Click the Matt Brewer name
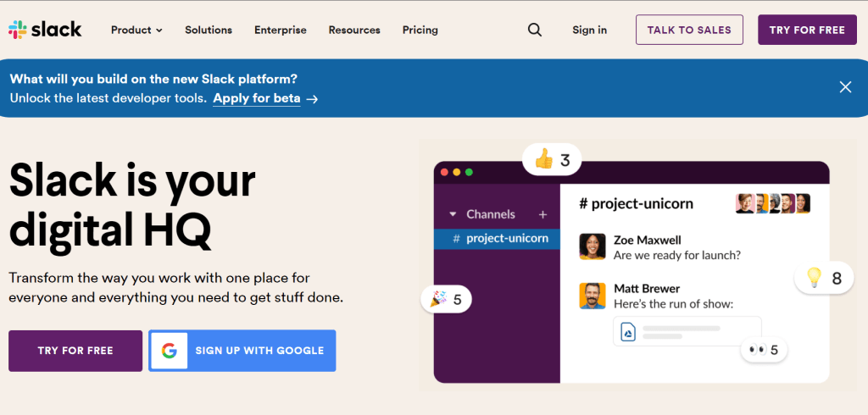Image resolution: width=868 pixels, height=415 pixels. pyautogui.click(x=647, y=288)
